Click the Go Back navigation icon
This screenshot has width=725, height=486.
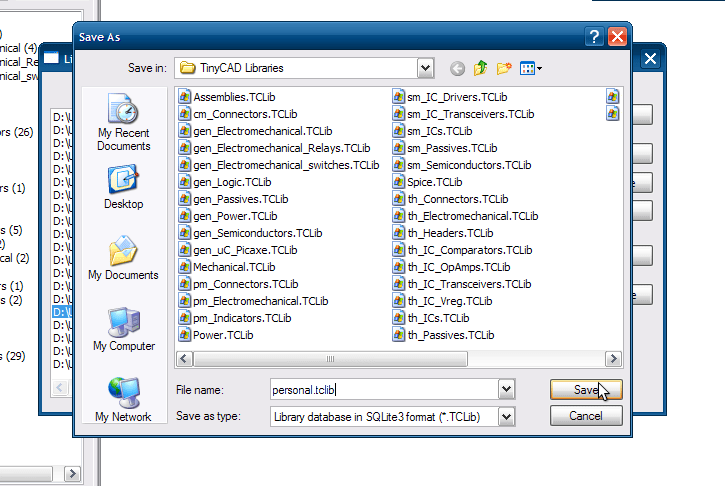458,68
